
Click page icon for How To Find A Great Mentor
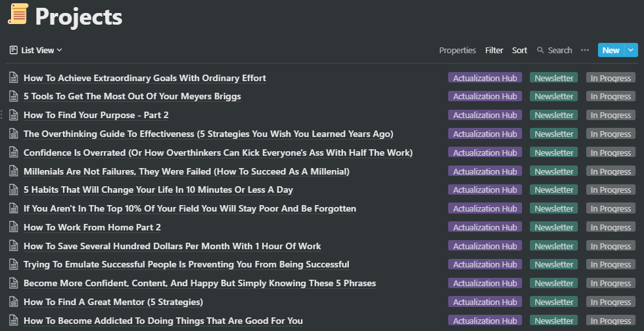tap(14, 302)
